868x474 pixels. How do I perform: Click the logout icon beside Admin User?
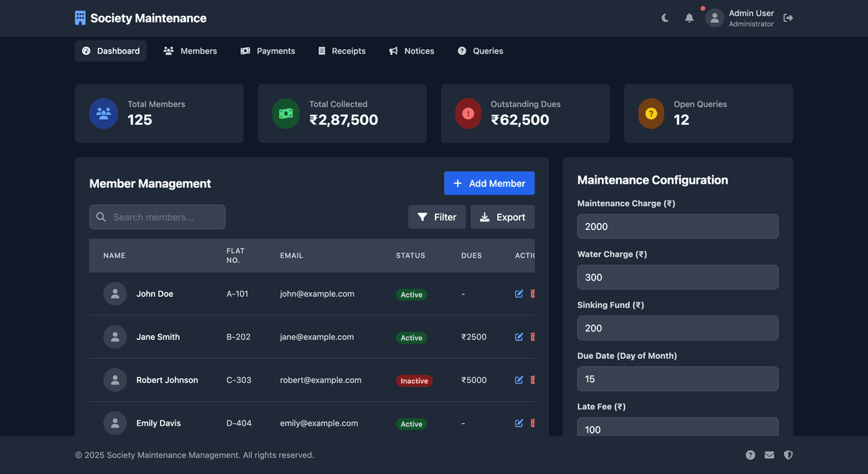[788, 18]
